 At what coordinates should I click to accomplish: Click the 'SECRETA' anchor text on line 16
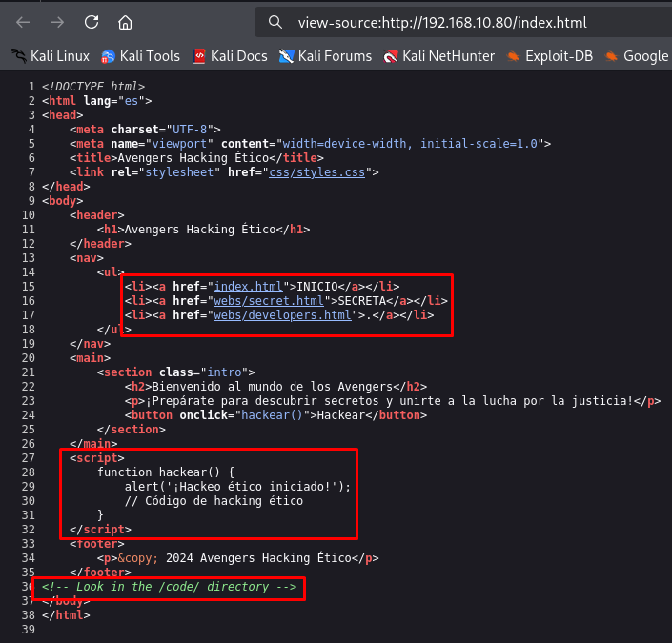[361, 301]
